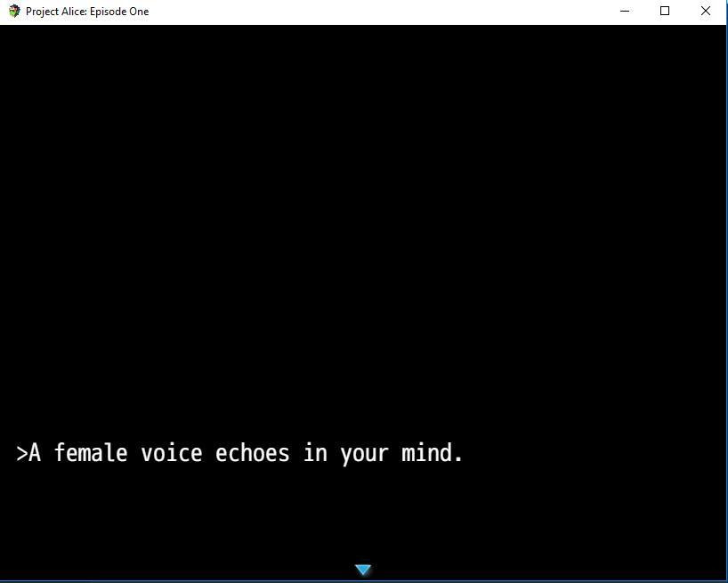
Task: Close the Project Alice: Episode One window
Action: pos(705,12)
